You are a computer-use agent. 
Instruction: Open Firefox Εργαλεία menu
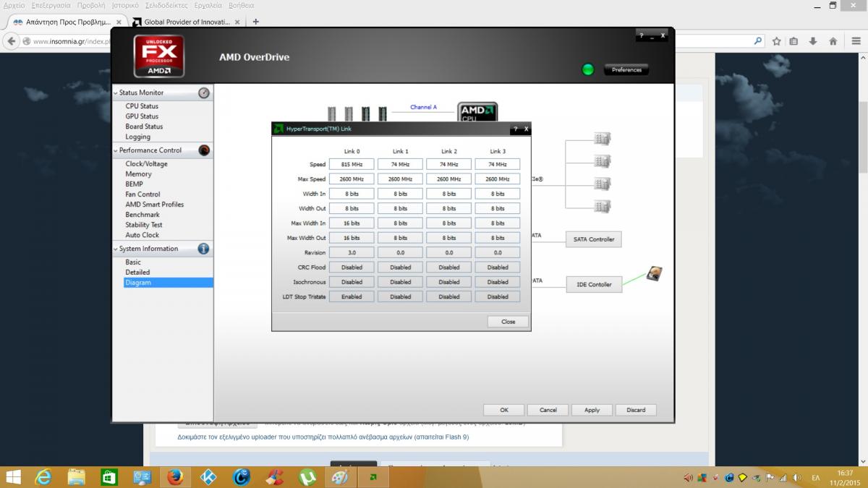(208, 5)
